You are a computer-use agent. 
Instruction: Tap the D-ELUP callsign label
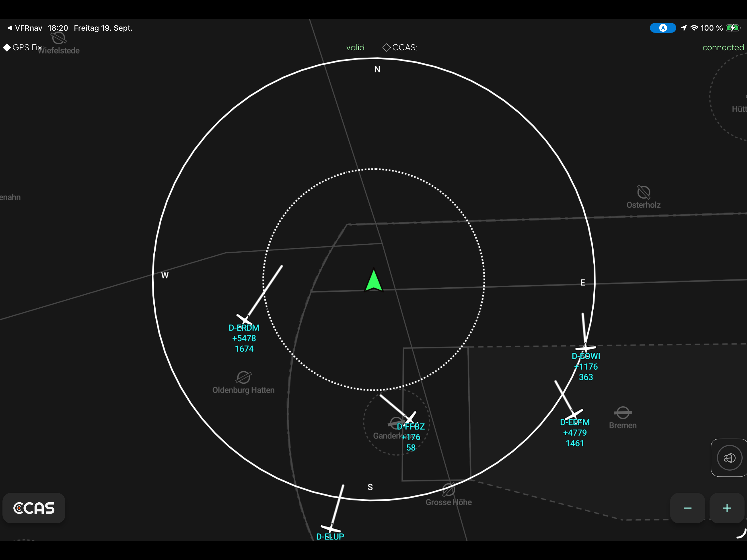tap(330, 536)
